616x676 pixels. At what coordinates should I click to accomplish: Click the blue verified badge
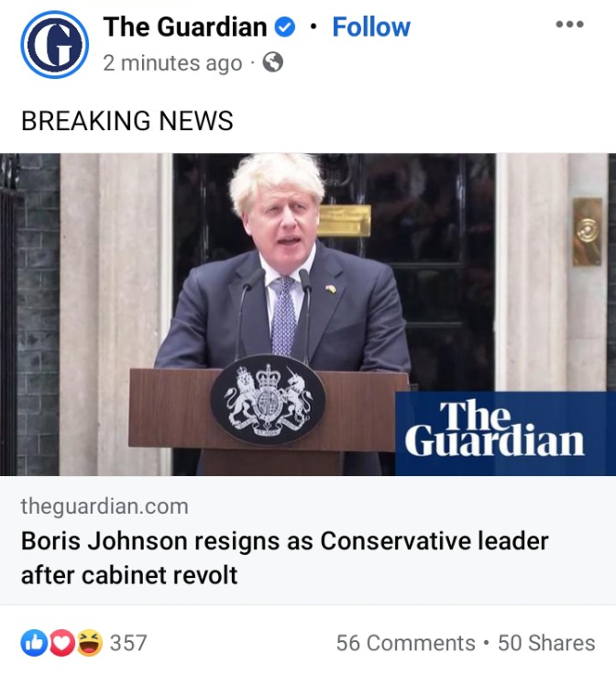point(285,28)
